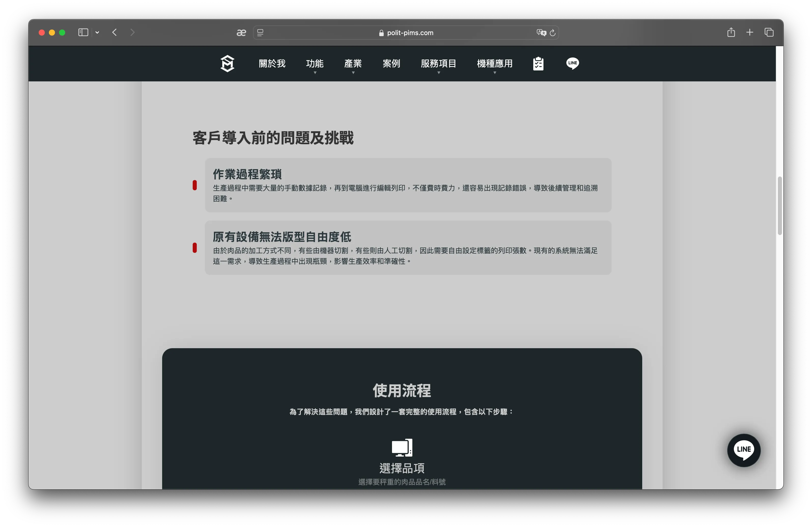Click the polit-pims.com address field
The image size is (812, 527).
[x=406, y=33]
